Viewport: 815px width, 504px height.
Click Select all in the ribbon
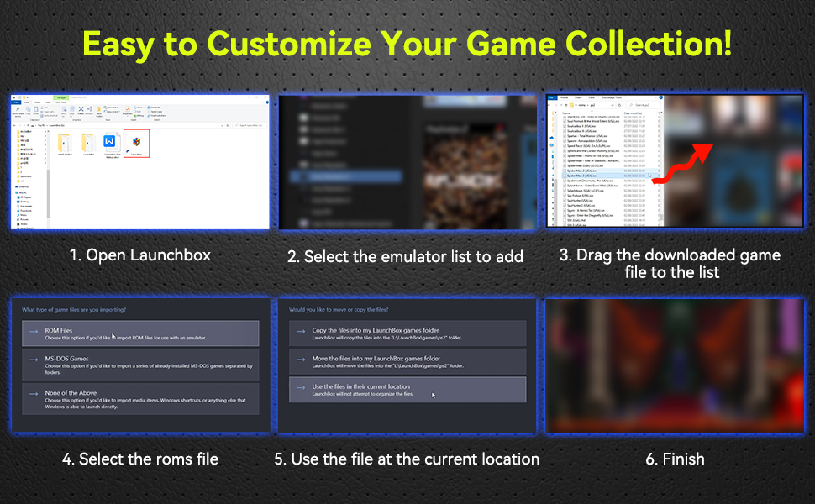[154, 108]
